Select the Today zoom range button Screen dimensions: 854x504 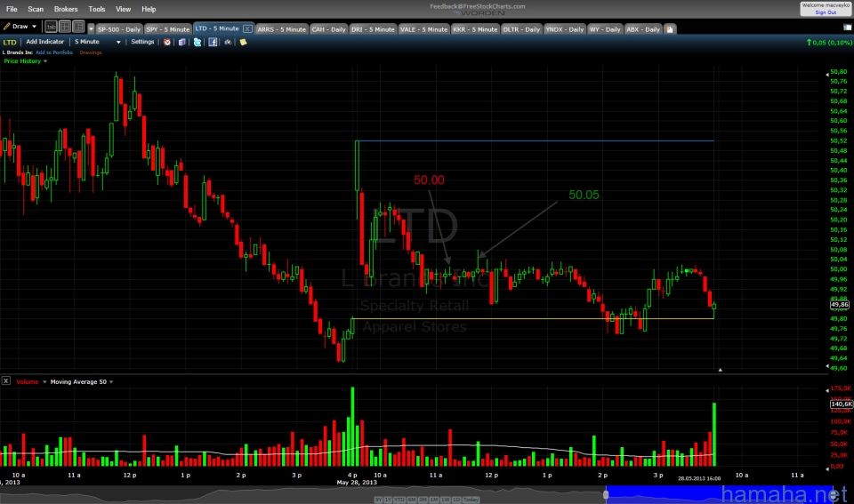pyautogui.click(x=471, y=500)
